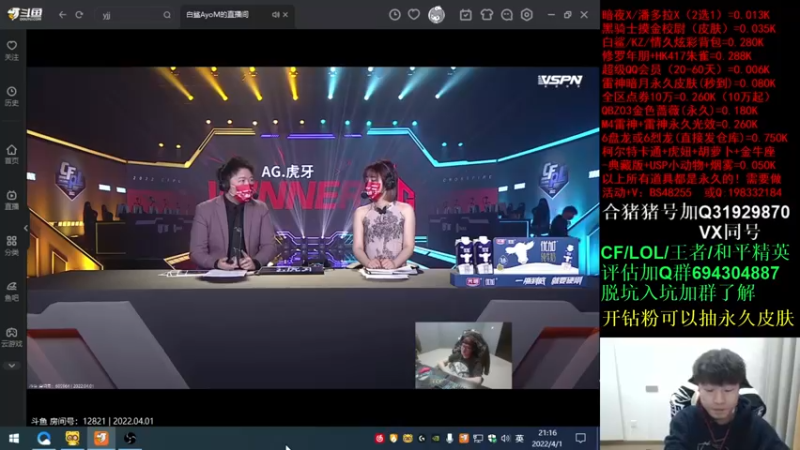Screen dimensions: 800x450
Task: Collapse the sidebar with the left arrow handle
Action: pyautogui.click(x=26, y=228)
